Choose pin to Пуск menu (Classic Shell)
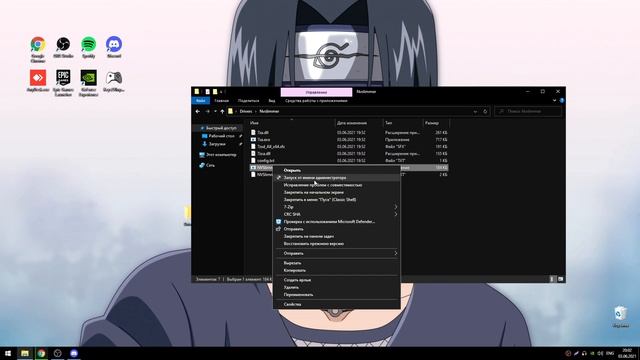The width and height of the screenshot is (640, 360). (337, 200)
